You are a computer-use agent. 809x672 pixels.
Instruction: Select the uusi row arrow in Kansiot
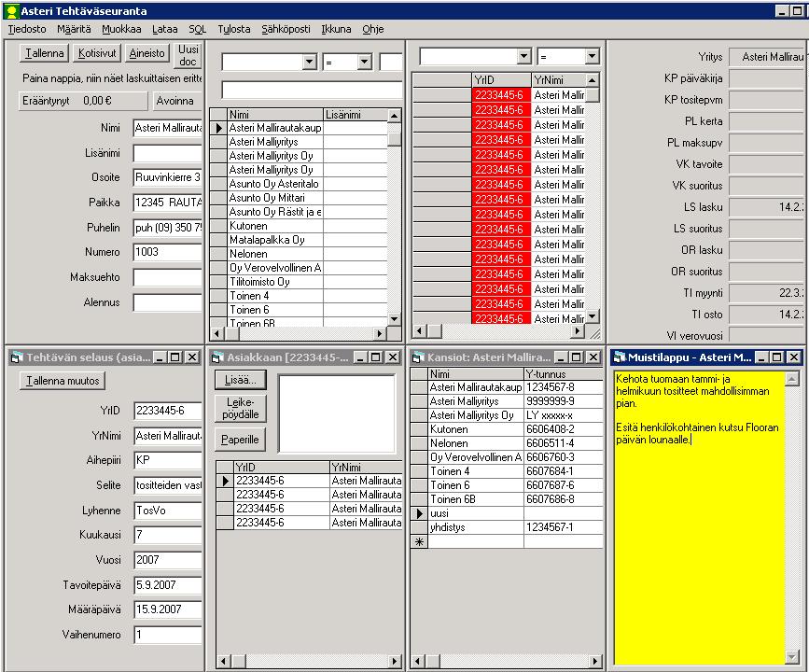pos(419,513)
